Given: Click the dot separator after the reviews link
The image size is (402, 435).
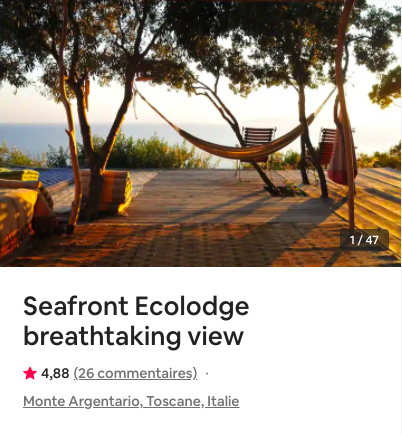Looking at the screenshot, I should coord(207,374).
